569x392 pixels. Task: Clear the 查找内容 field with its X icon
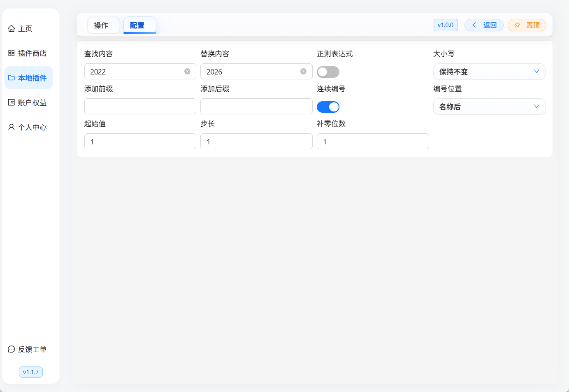[x=187, y=72]
